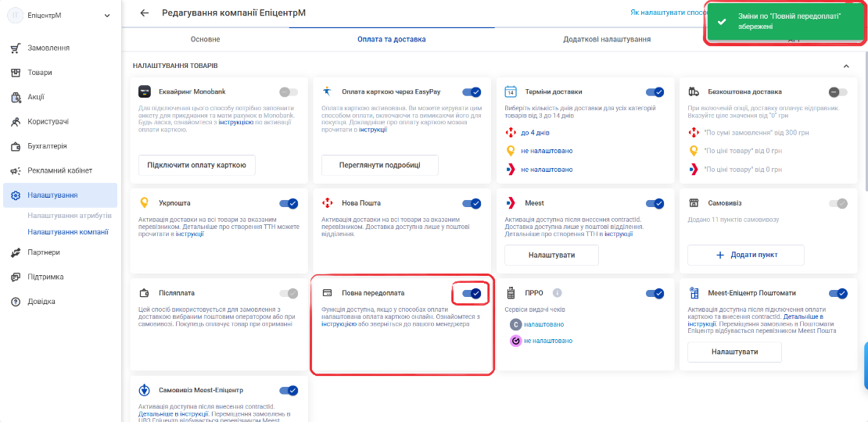Click the Терміни доставки calendar icon
The image size is (868, 422).
coord(511,91)
